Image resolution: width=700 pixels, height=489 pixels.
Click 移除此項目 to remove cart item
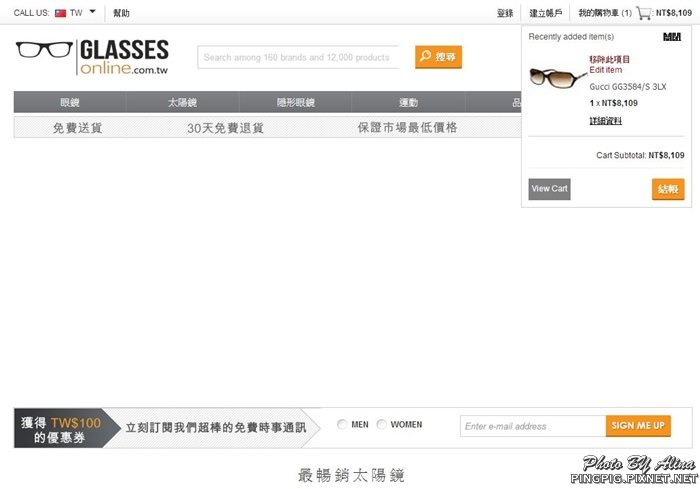609,59
